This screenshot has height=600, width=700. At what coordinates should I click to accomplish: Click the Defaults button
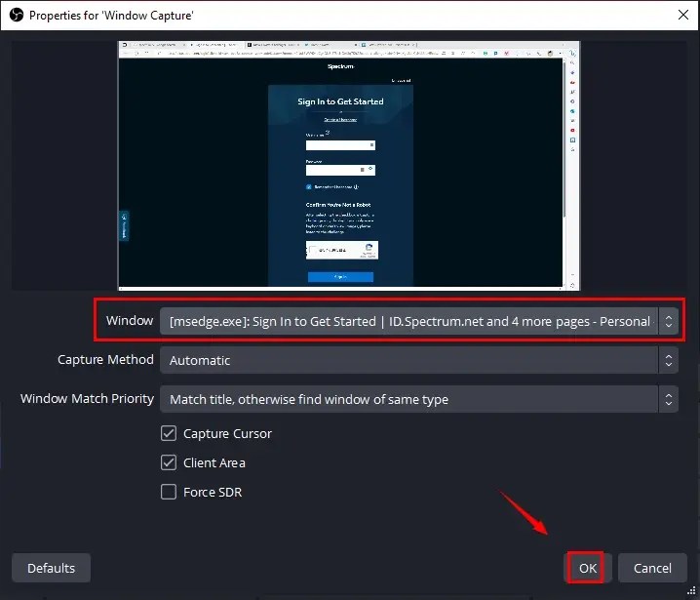pos(52,568)
